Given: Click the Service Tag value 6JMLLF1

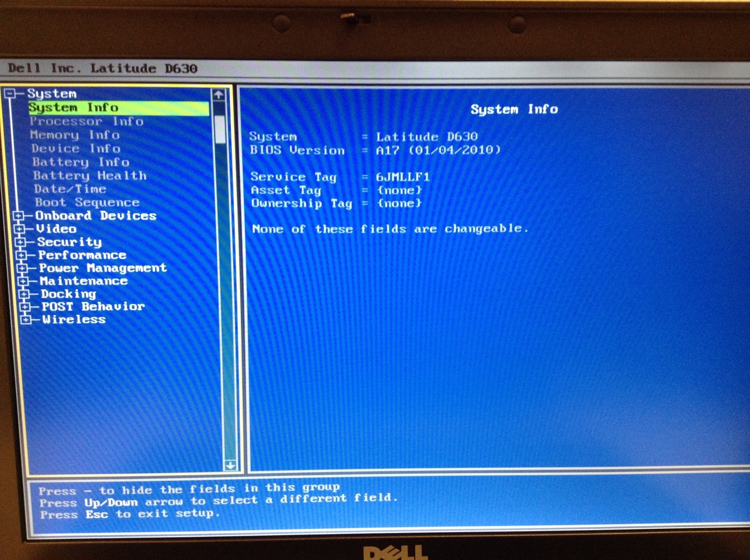Looking at the screenshot, I should tap(403, 177).
